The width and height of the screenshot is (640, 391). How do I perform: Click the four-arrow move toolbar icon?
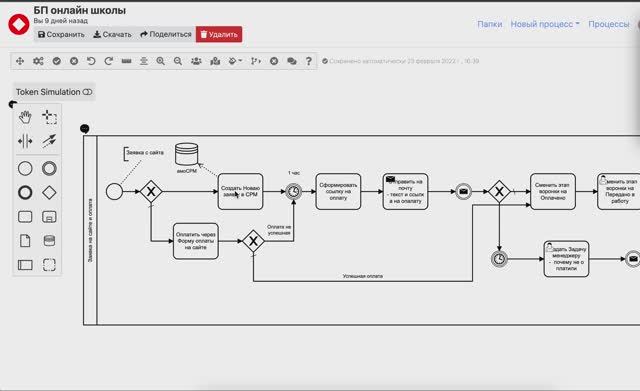20,61
